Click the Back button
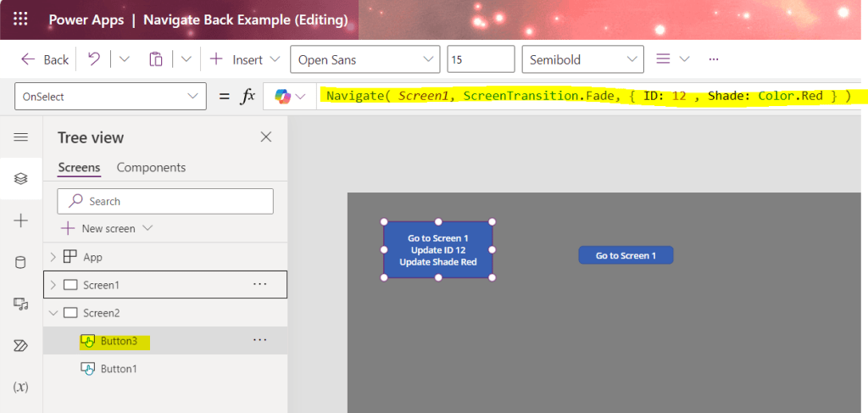Image resolution: width=868 pixels, height=413 pixels. 45,59
